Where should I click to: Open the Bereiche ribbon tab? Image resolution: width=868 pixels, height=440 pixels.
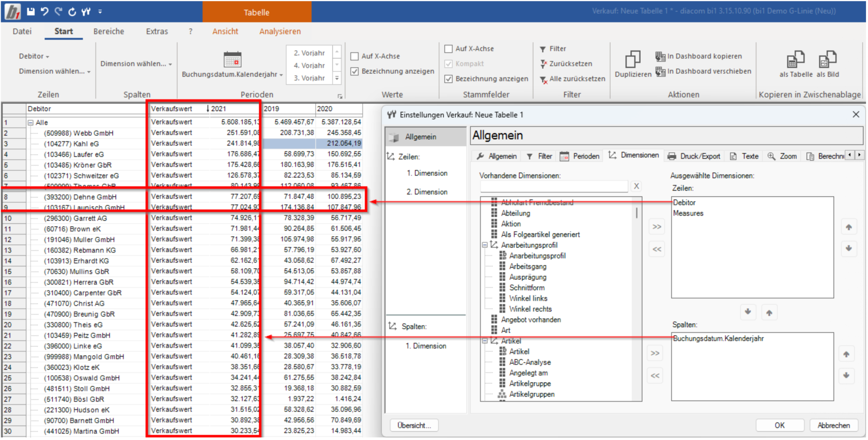[x=109, y=32]
